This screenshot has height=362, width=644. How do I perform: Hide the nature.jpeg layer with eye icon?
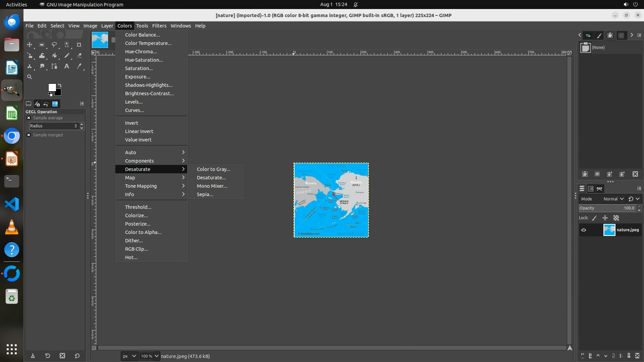[584, 230]
